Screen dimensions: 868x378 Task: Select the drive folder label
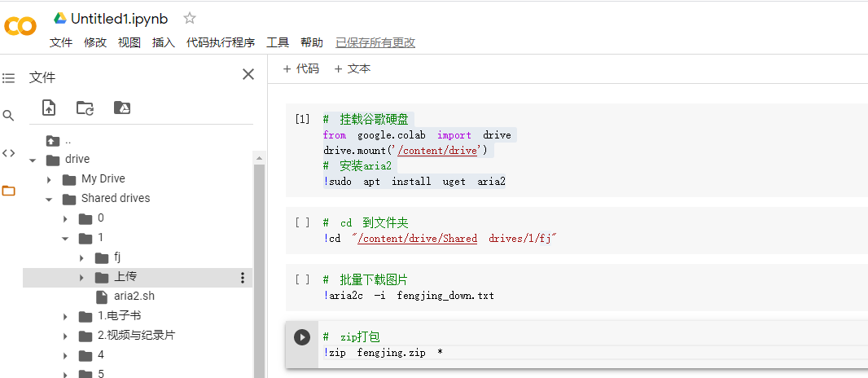(77, 159)
